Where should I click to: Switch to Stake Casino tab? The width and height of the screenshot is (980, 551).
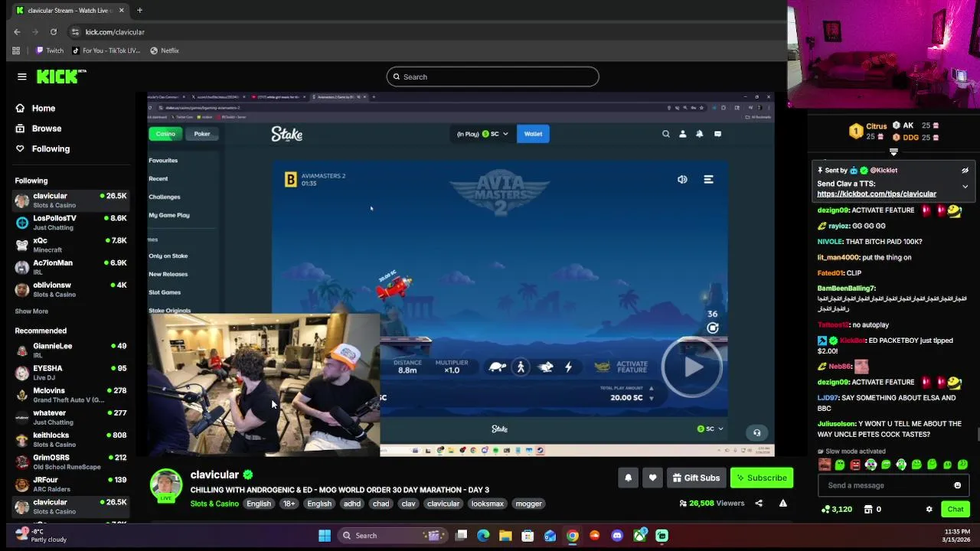(166, 134)
